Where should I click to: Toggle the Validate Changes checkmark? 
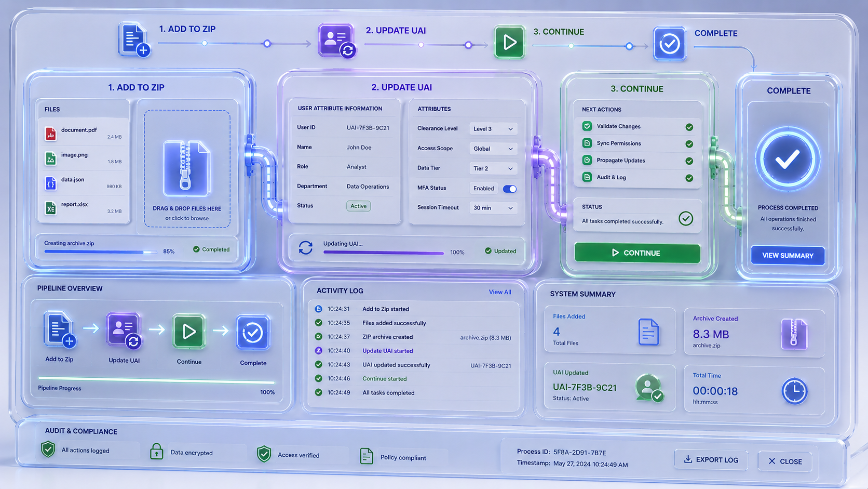pyautogui.click(x=689, y=127)
